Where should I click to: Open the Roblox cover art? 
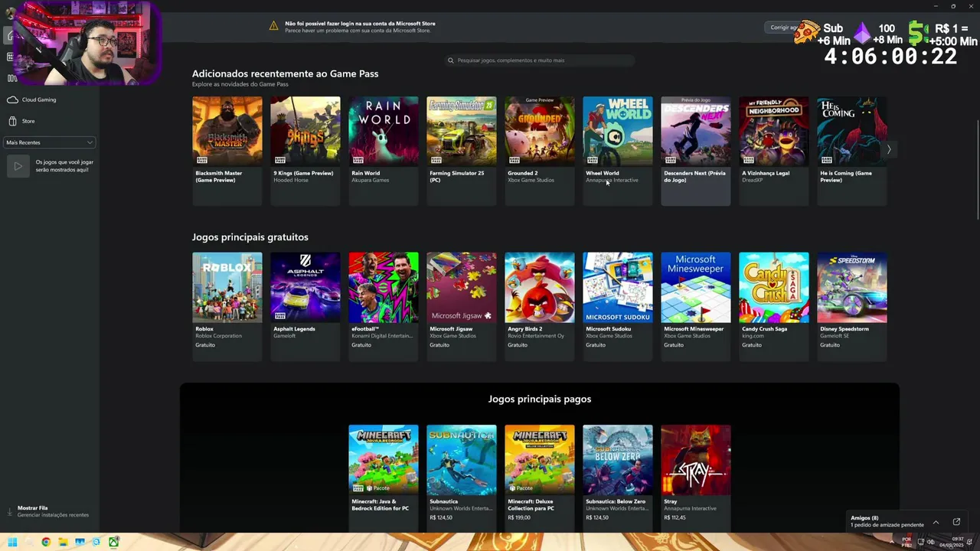pos(227,287)
